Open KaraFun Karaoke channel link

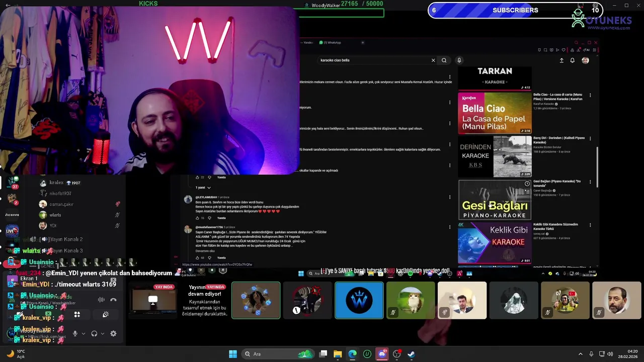[544, 104]
